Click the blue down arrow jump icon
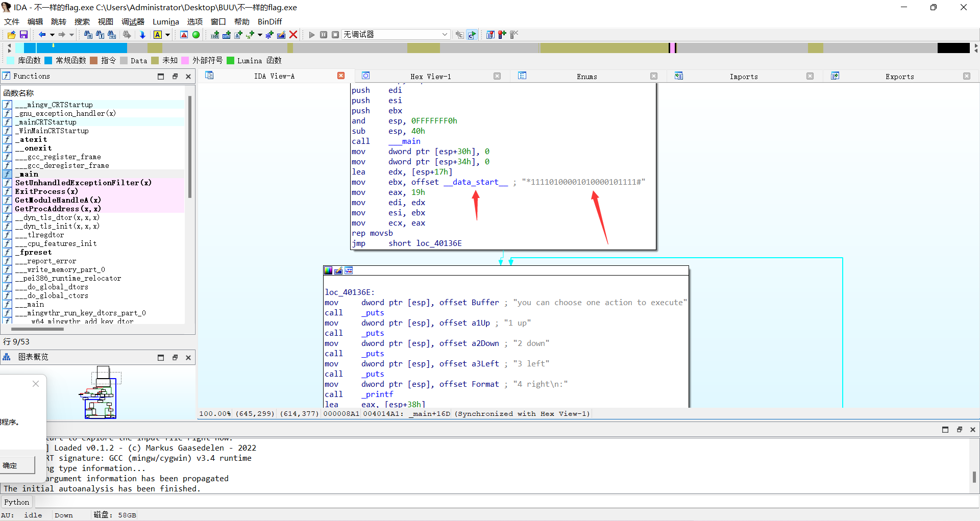 (x=142, y=35)
